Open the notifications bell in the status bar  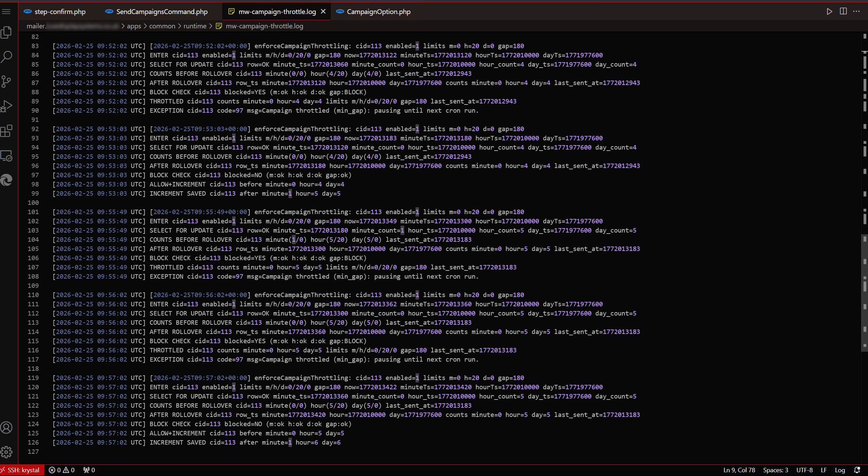tap(857, 470)
